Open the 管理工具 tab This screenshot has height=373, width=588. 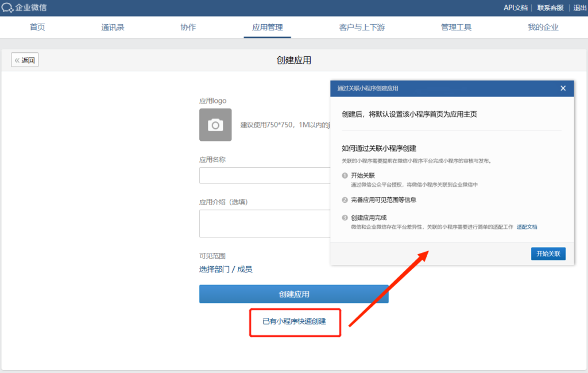tap(456, 27)
